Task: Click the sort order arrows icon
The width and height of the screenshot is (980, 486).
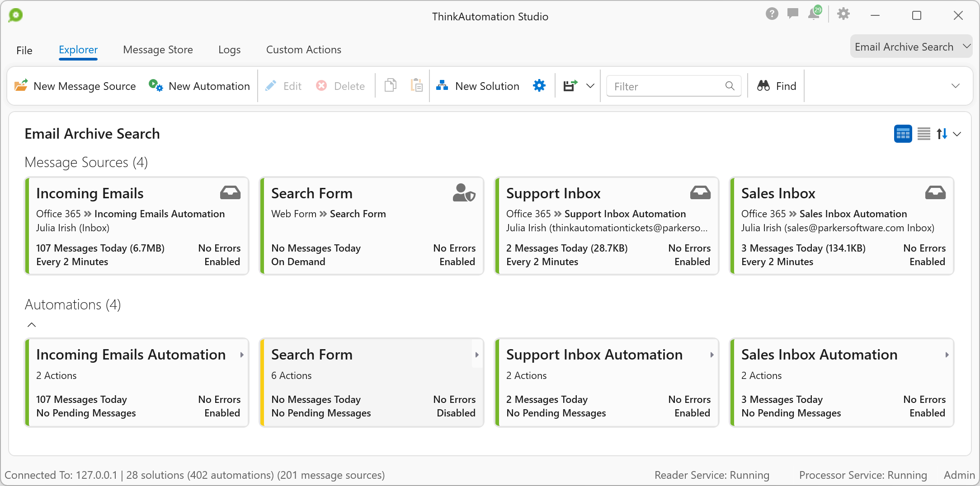Action: click(942, 134)
